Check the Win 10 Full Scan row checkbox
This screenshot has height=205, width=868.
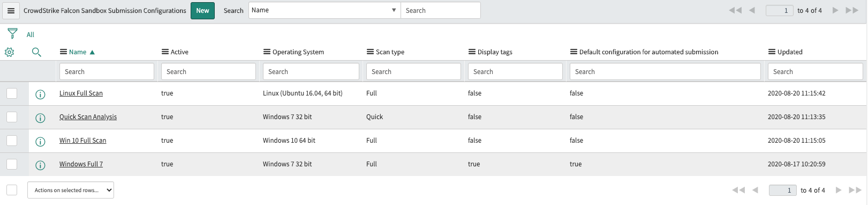[12, 141]
